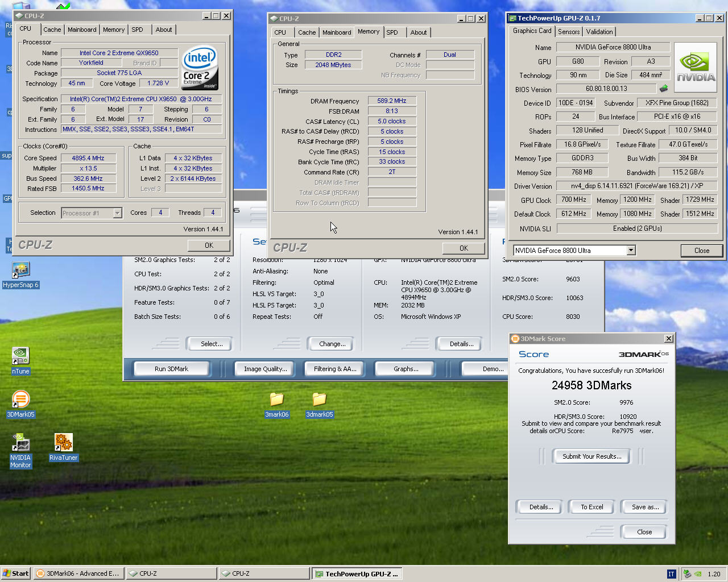Click the Core Speed value 4895.4 MHz
The height and width of the screenshot is (582, 728).
(88, 159)
